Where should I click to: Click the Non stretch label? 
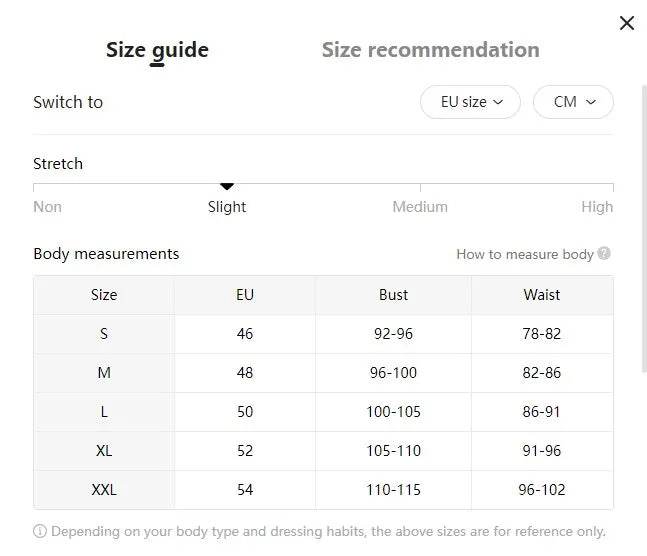[x=48, y=207]
